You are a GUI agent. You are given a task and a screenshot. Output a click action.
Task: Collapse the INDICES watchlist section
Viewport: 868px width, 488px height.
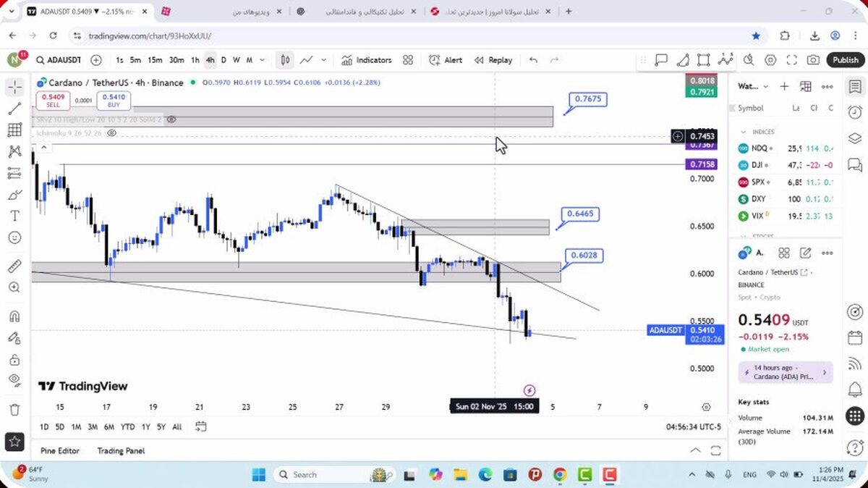coord(743,132)
